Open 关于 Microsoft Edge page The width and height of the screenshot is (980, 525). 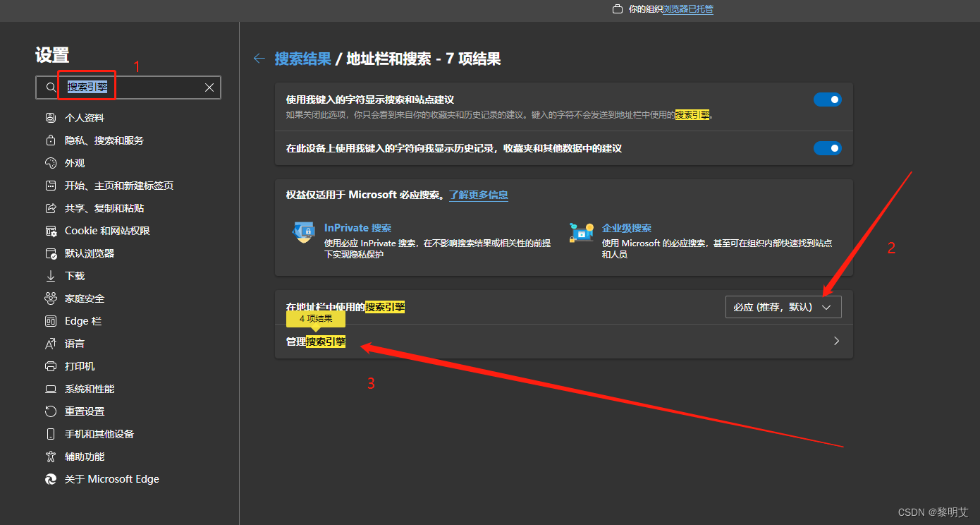coord(112,479)
